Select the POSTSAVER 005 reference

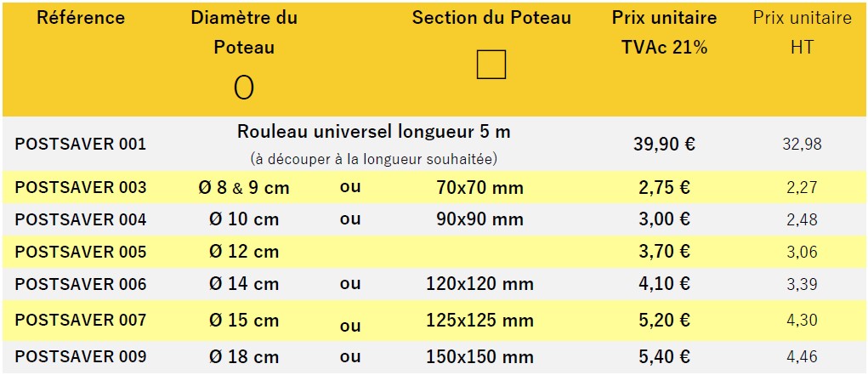81,252
